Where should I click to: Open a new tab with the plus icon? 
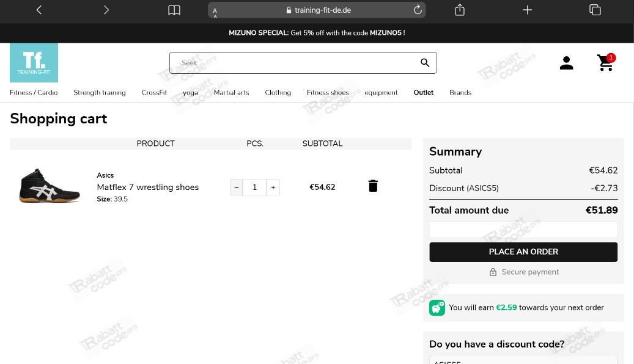click(x=527, y=10)
